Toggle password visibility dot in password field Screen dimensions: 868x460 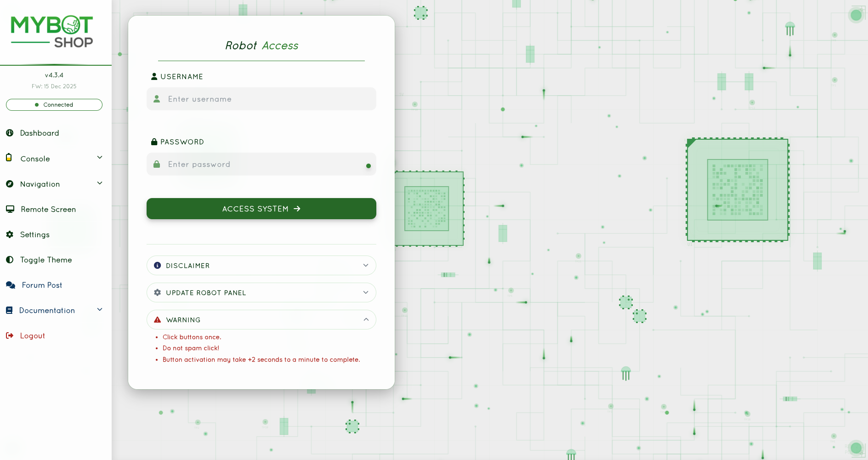[x=368, y=166]
